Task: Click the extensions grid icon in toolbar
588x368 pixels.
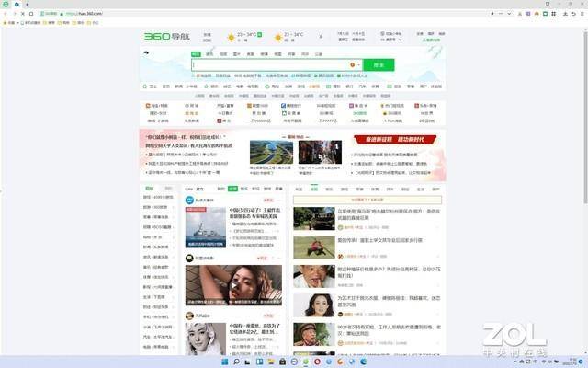Action: pos(553,14)
